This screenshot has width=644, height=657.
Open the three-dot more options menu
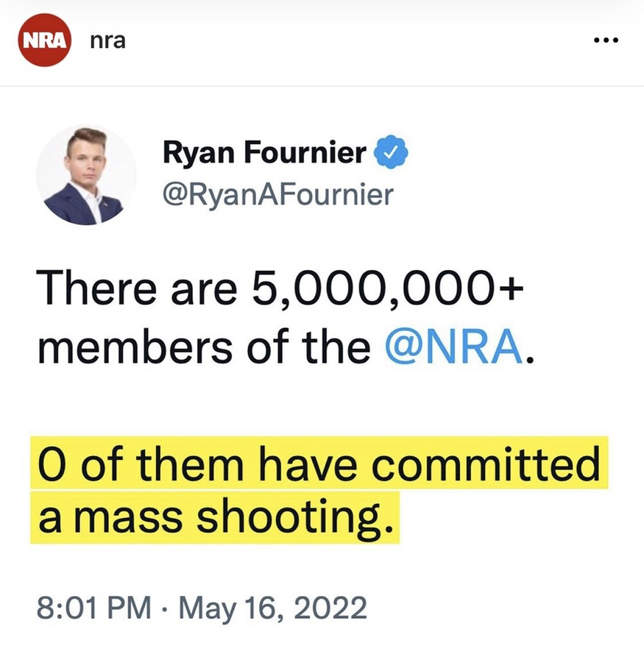pyautogui.click(x=606, y=40)
